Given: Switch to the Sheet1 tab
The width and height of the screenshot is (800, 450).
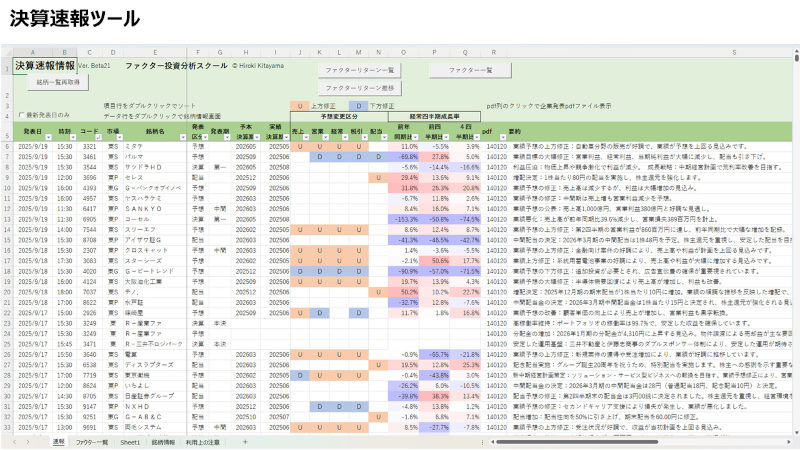Looking at the screenshot, I should [x=130, y=441].
